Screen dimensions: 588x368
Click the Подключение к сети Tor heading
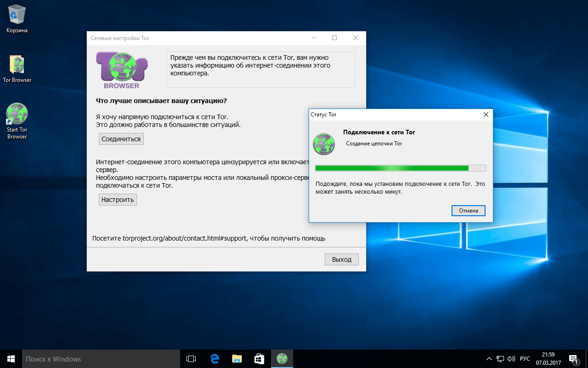pos(379,132)
